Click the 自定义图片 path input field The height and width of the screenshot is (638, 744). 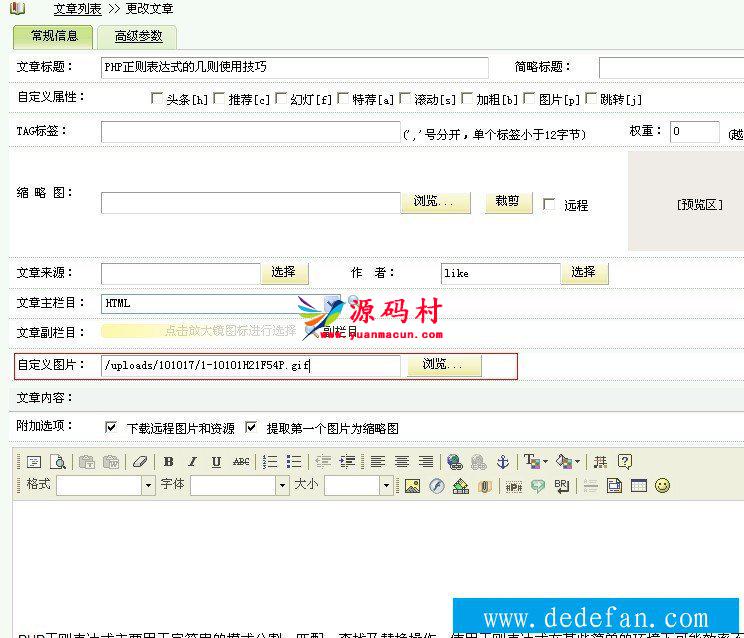[251, 366]
